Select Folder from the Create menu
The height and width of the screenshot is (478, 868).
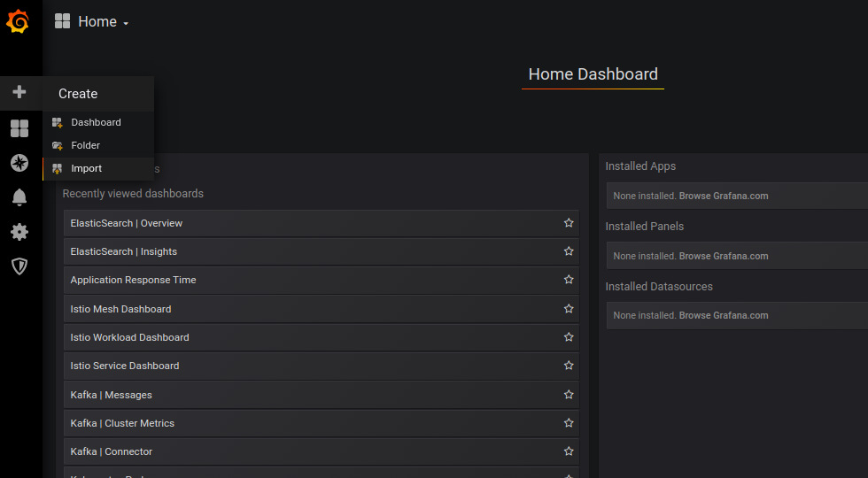pos(86,145)
